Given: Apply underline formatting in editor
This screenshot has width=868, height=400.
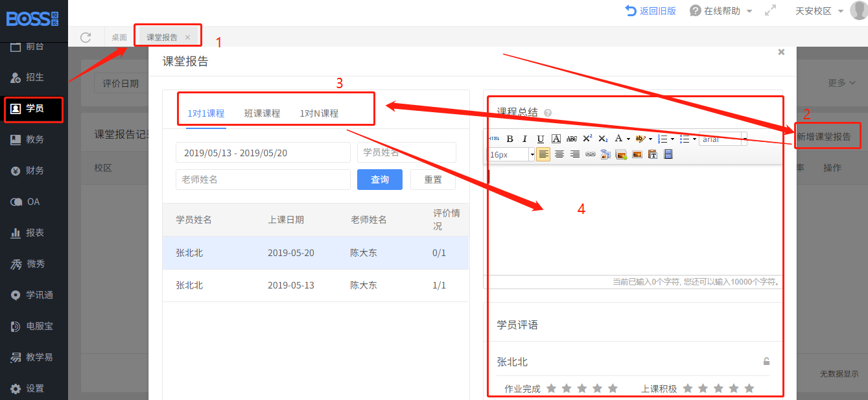Looking at the screenshot, I should coord(541,139).
